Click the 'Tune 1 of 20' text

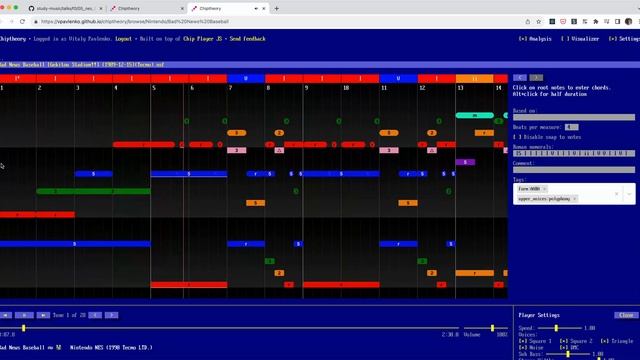pos(69,315)
